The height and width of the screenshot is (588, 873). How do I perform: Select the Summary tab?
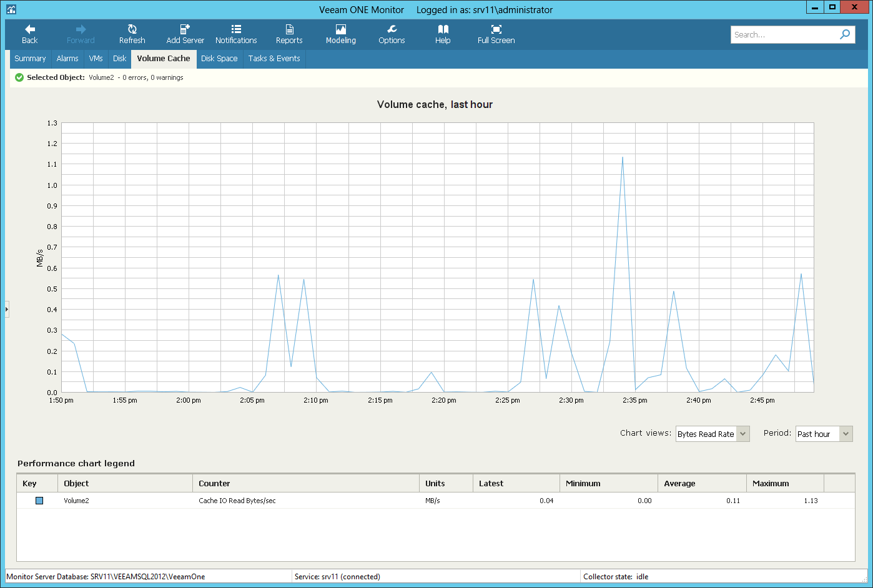click(x=30, y=59)
